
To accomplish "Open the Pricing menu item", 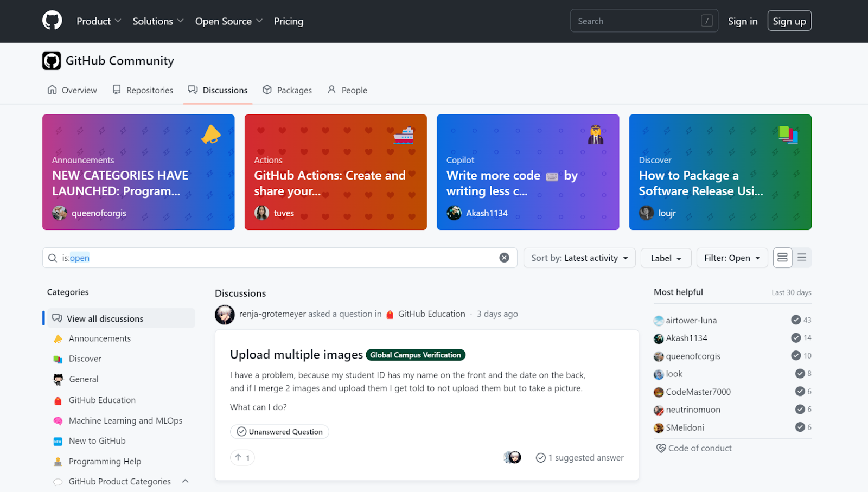I will (x=289, y=21).
